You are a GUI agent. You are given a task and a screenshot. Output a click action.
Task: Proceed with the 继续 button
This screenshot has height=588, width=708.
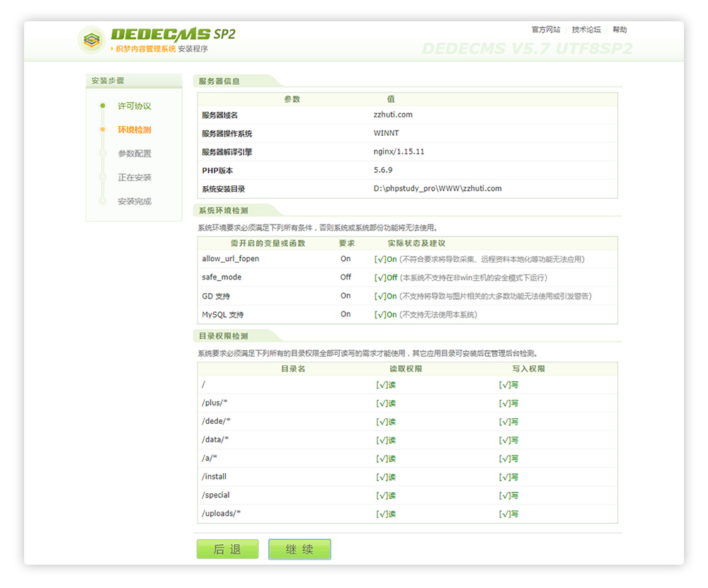tap(299, 549)
